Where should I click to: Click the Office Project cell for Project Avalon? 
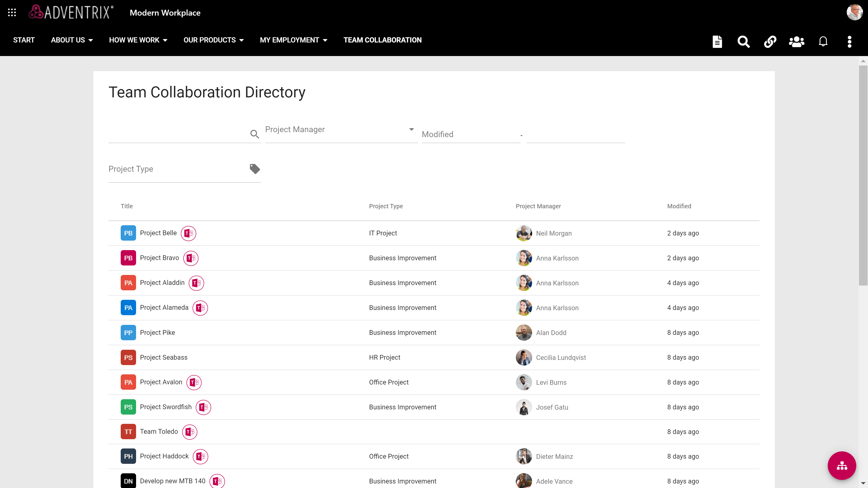pos(389,382)
